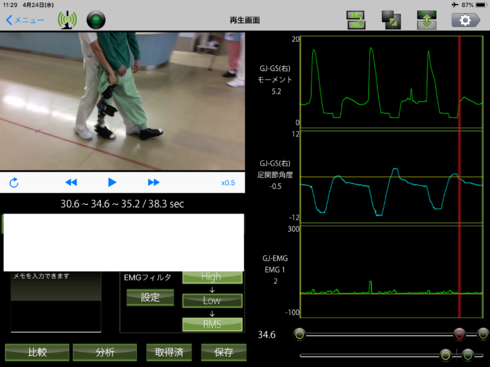This screenshot has width=490, height=367.
Task: Open EMG filter 設定 button
Action: coord(150,297)
